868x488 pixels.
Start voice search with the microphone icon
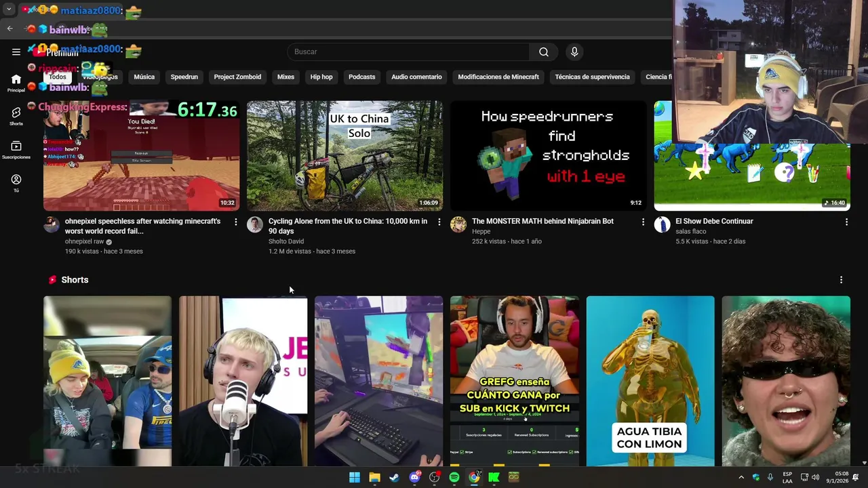click(574, 52)
